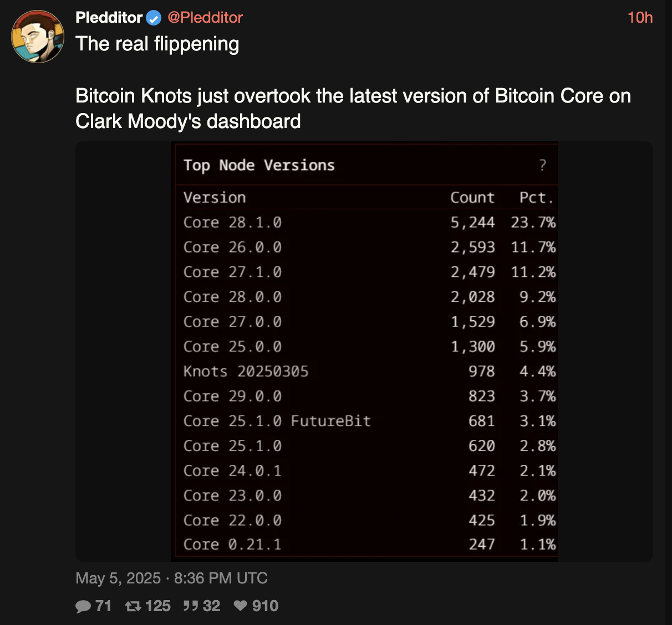Image resolution: width=672 pixels, height=625 pixels.
Task: Open the May 5, 2025 date link
Action: coord(118,578)
